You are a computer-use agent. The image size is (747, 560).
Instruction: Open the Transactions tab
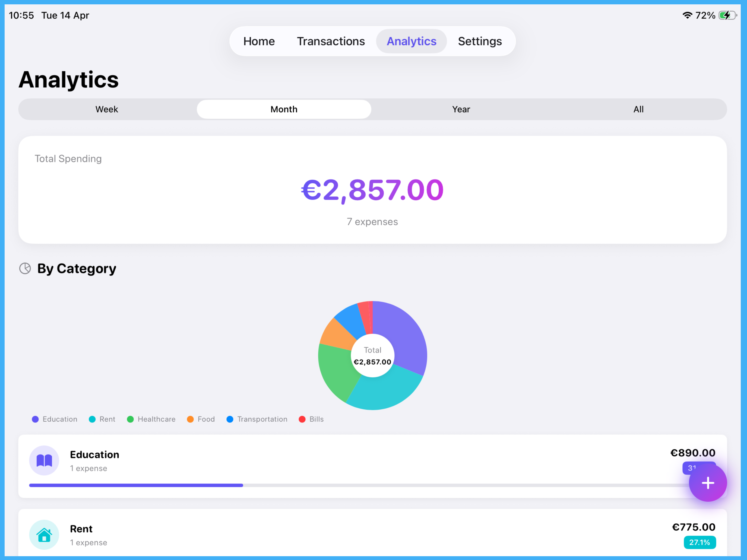click(x=331, y=41)
